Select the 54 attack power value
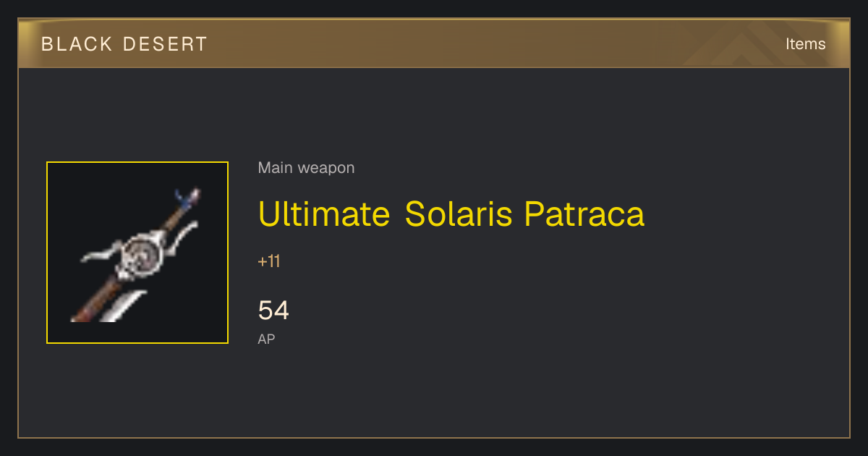The width and height of the screenshot is (868, 456). (x=273, y=311)
